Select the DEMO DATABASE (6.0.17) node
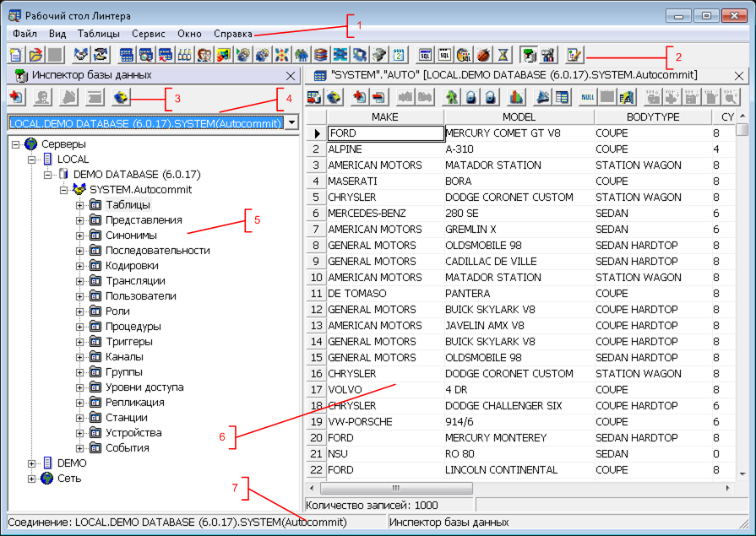This screenshot has width=756, height=536. [x=137, y=175]
